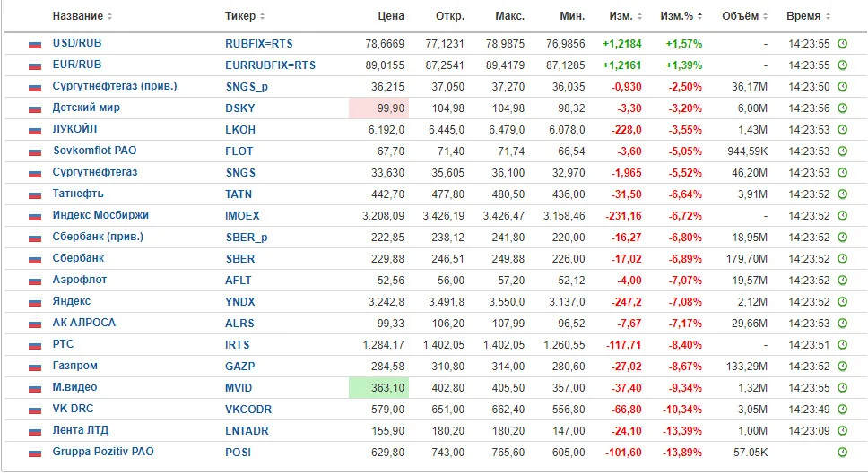Click the clock icon in EUR/RUB row
The height and width of the screenshot is (475, 868).
[x=842, y=65]
